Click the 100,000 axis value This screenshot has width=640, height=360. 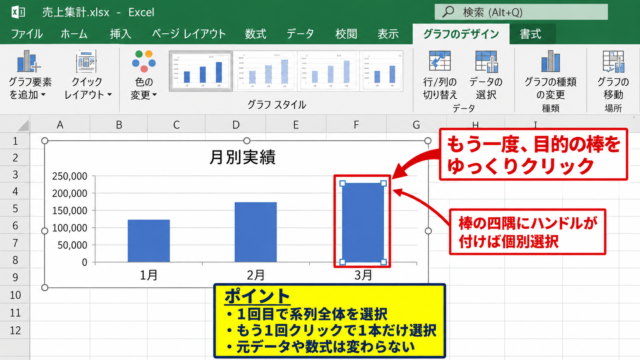click(x=69, y=228)
